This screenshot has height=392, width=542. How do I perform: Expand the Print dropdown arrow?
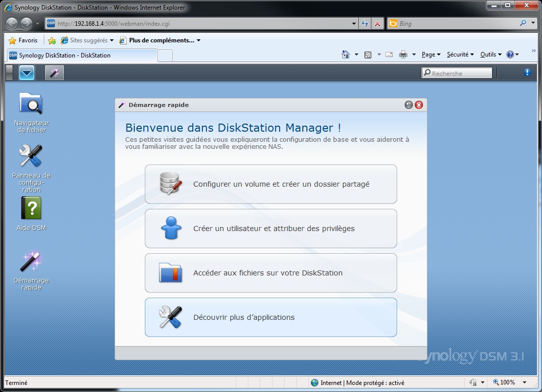tap(414, 54)
